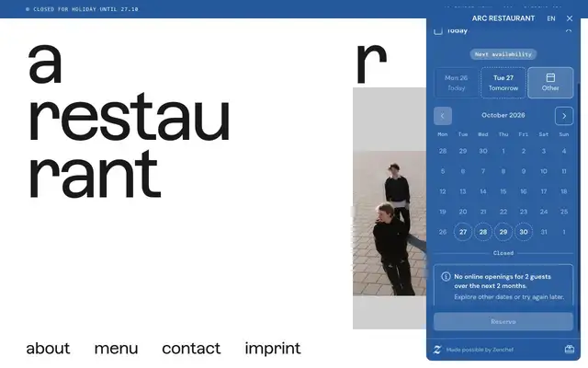Image resolution: width=588 pixels, height=368 pixels.
Task: Go to next month in calendar
Action: [563, 116]
